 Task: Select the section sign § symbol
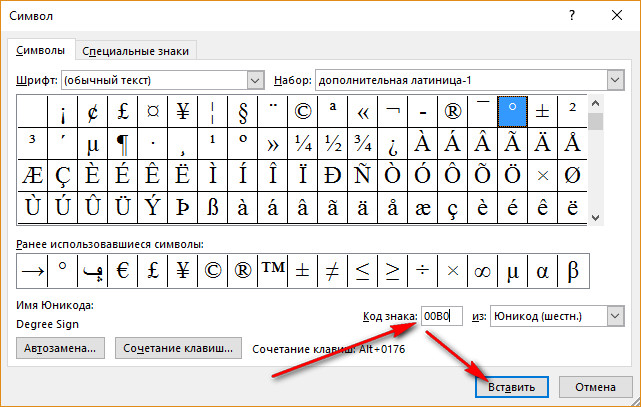pyautogui.click(x=243, y=111)
